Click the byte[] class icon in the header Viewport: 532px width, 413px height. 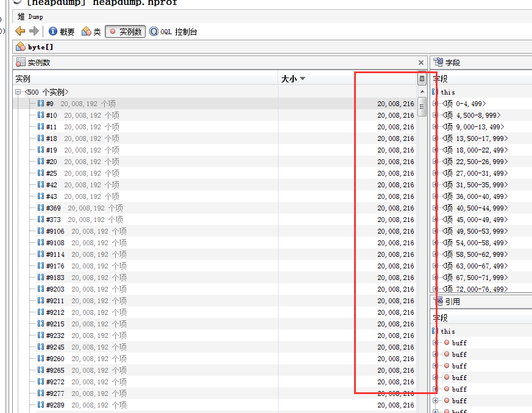[20, 46]
